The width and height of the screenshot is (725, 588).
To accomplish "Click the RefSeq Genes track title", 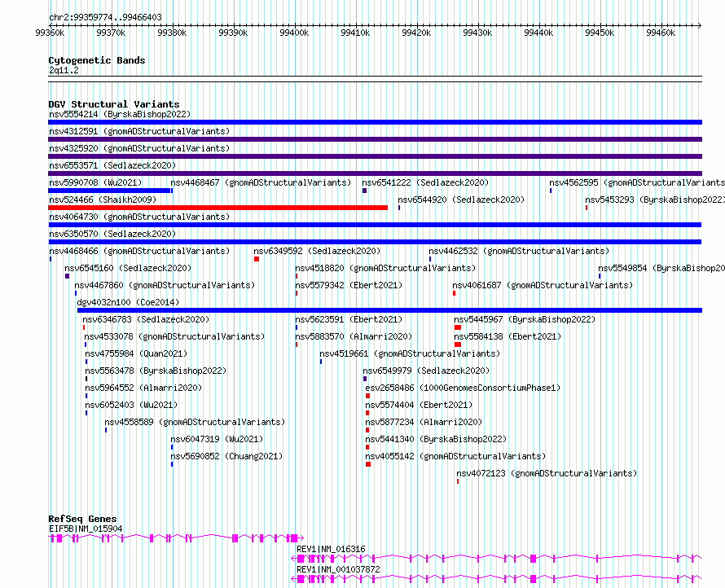I will pyautogui.click(x=82, y=519).
